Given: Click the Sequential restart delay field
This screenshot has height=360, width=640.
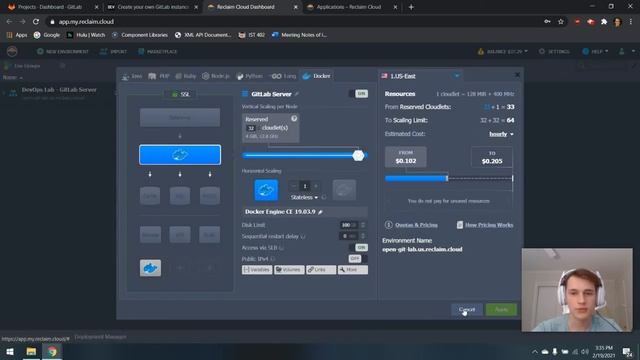Looking at the screenshot, I should click(x=349, y=236).
